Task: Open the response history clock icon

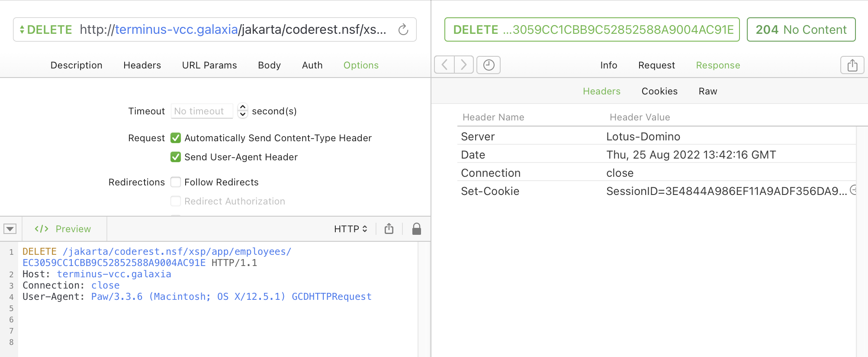Action: (489, 65)
